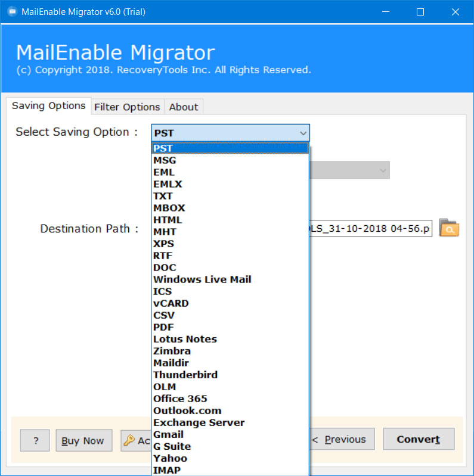Go back with the Previous button
Image resolution: width=474 pixels, height=476 pixels.
342,439
